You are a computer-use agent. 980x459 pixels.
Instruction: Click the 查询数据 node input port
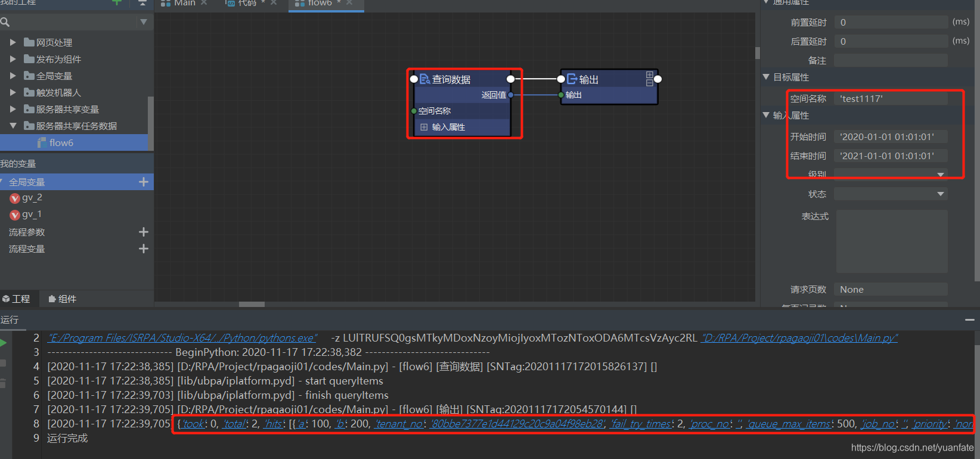click(x=414, y=79)
